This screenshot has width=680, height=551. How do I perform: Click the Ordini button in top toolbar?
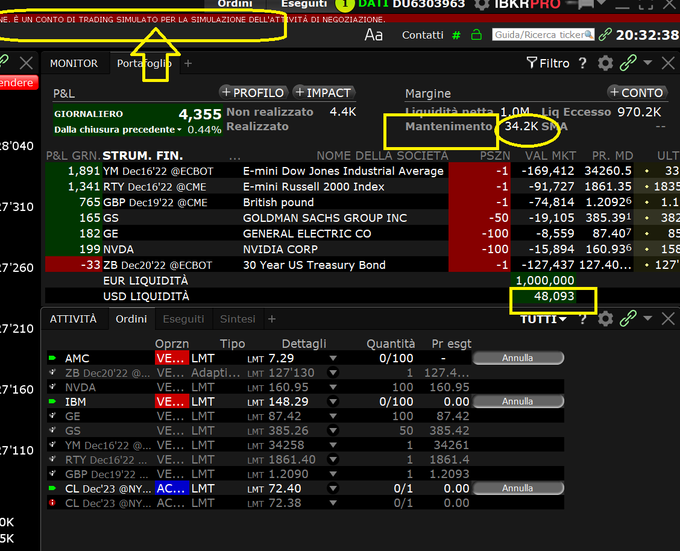point(235,4)
